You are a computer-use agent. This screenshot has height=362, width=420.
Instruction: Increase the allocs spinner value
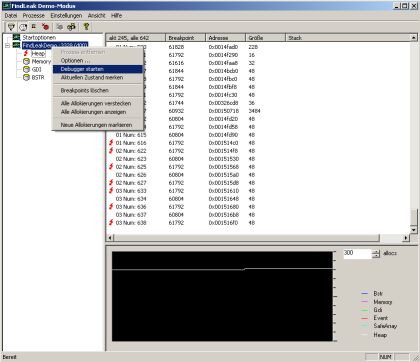[x=376, y=252]
